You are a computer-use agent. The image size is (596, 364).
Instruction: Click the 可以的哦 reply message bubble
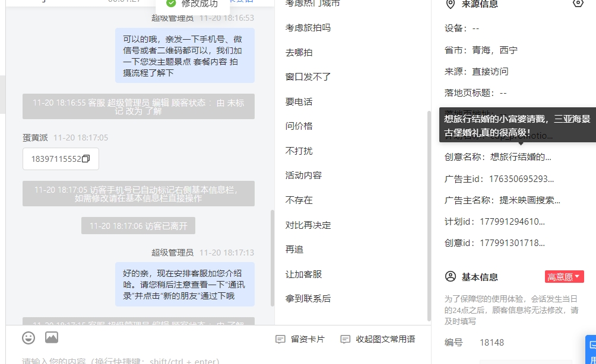pos(185,55)
